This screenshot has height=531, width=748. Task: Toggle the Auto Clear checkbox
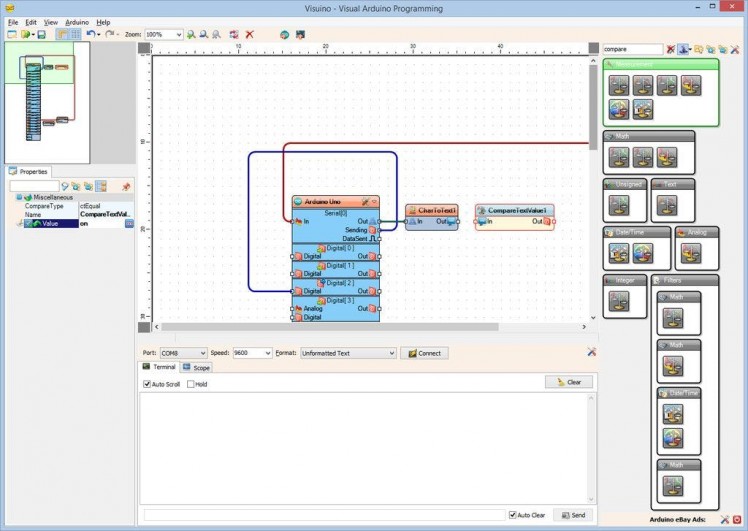point(513,515)
